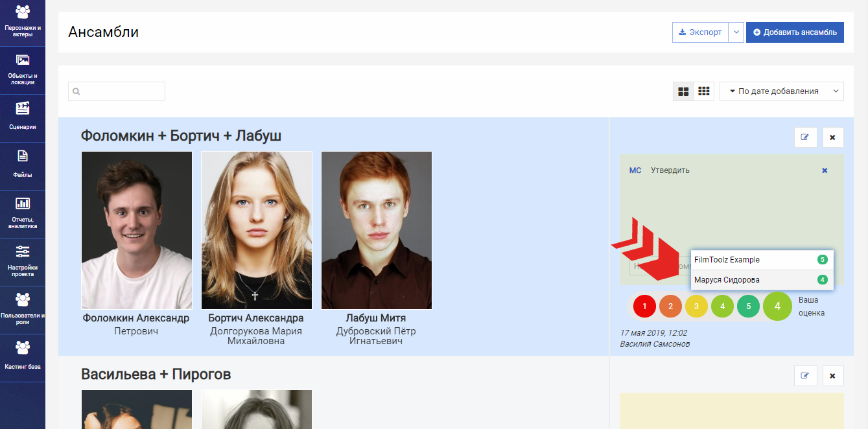The width and height of the screenshot is (868, 429).
Task: Click the Ансамбли page heading
Action: coord(104,32)
